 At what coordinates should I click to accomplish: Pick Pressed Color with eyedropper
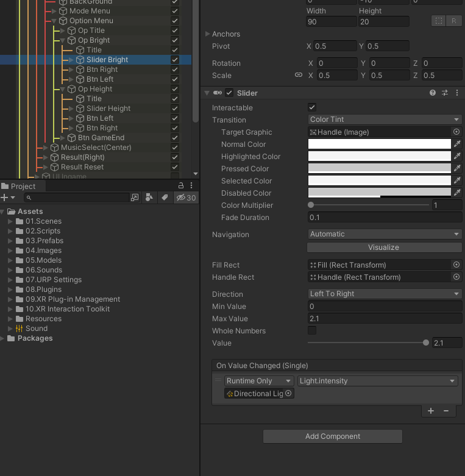(x=457, y=168)
